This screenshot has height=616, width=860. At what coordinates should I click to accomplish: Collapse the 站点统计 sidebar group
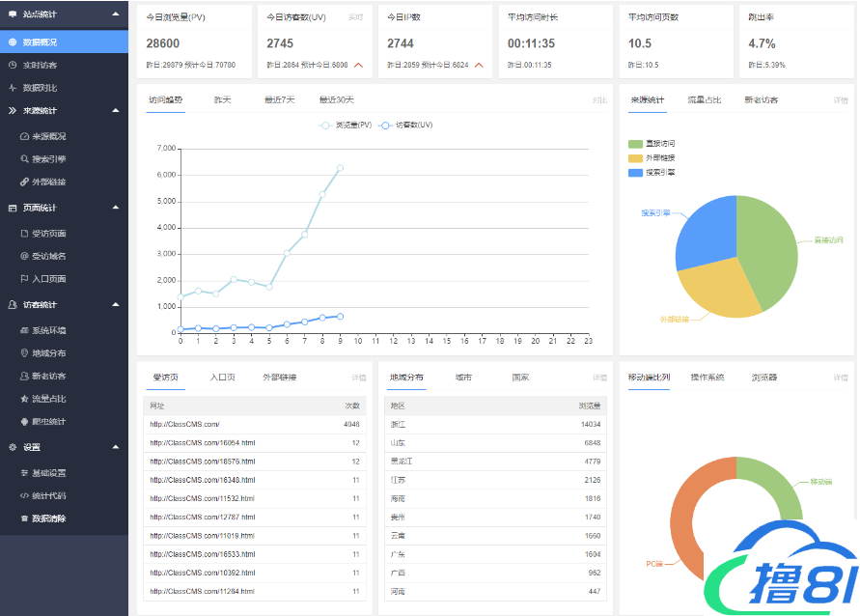pos(116,14)
